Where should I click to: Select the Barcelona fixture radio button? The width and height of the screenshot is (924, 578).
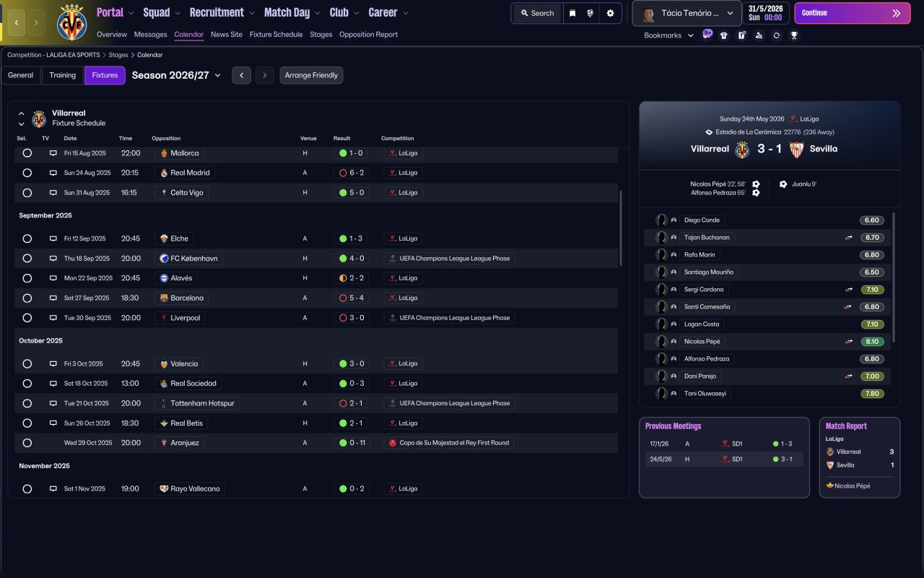(x=27, y=298)
